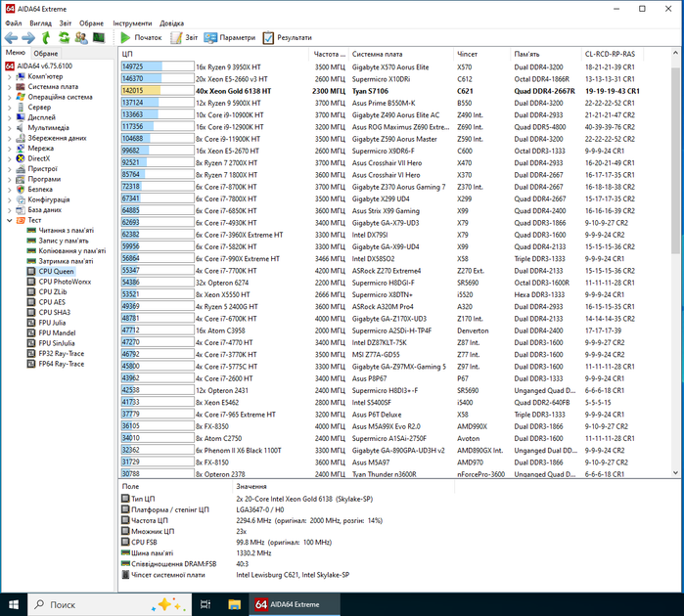Sort by the Чіпсет column header
The image size is (684, 616).
[x=481, y=54]
